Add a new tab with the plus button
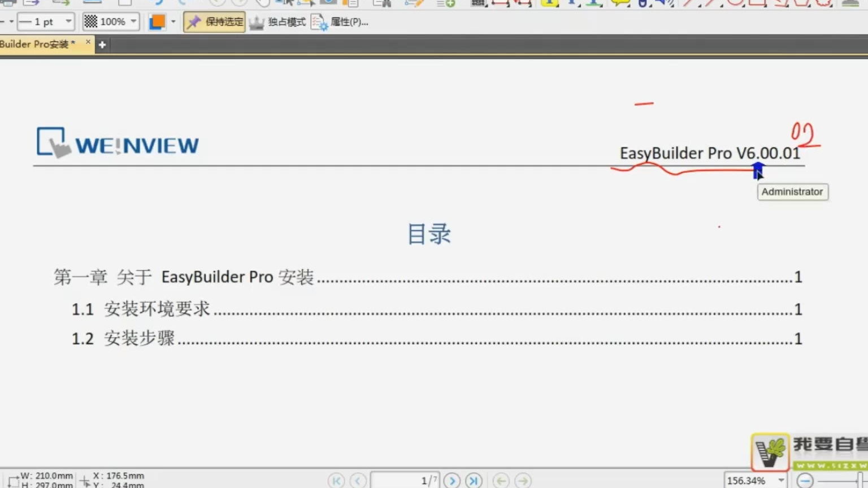Image resolution: width=868 pixels, height=488 pixels. 102,45
